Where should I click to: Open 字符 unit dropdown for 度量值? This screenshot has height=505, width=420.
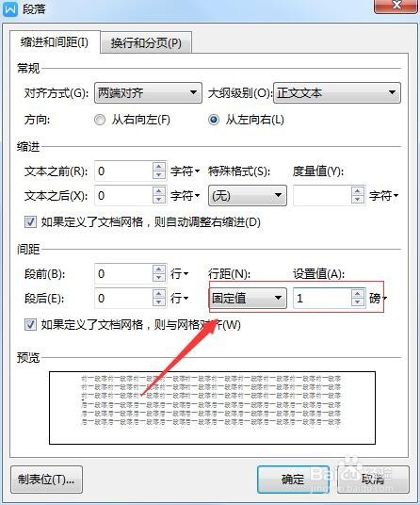tap(383, 195)
